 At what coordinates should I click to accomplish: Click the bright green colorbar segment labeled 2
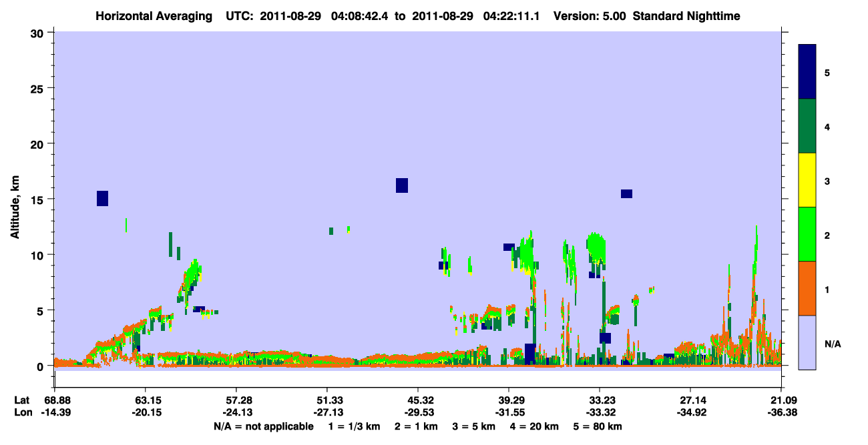point(807,234)
